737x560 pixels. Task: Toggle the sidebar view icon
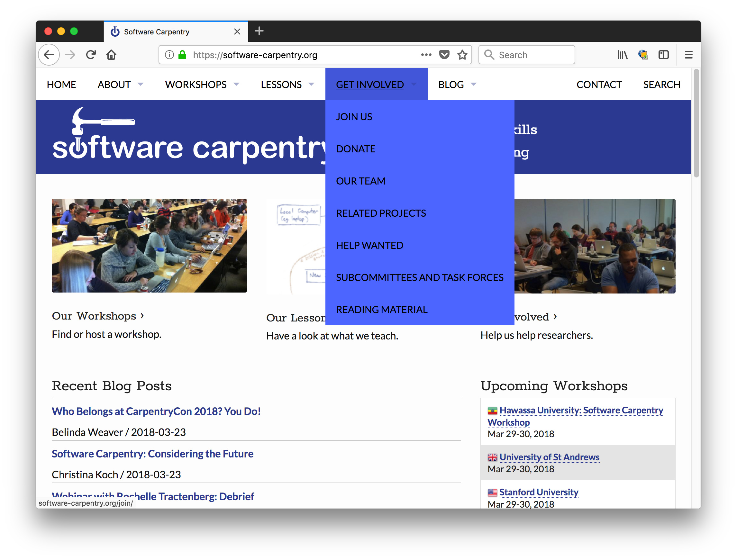[x=663, y=55]
